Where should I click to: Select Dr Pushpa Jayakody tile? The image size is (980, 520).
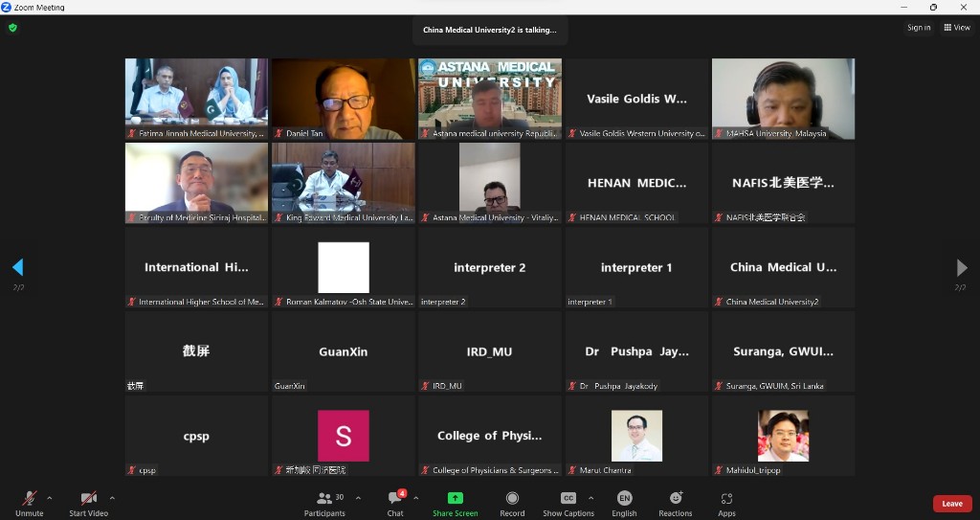(636, 351)
